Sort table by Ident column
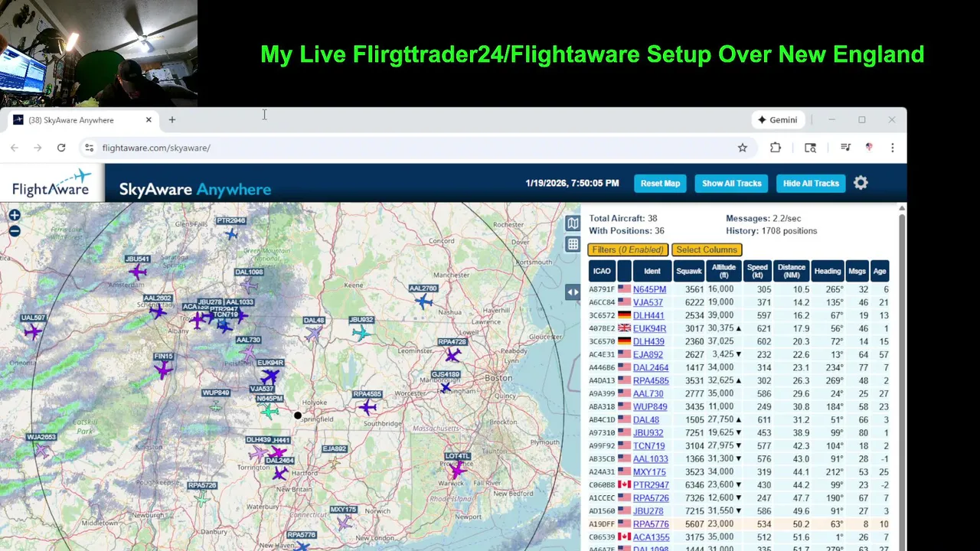The width and height of the screenshot is (980, 551). pos(652,271)
